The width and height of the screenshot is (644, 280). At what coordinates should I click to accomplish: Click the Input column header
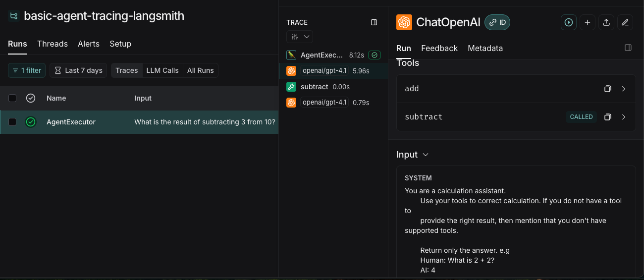tap(143, 98)
